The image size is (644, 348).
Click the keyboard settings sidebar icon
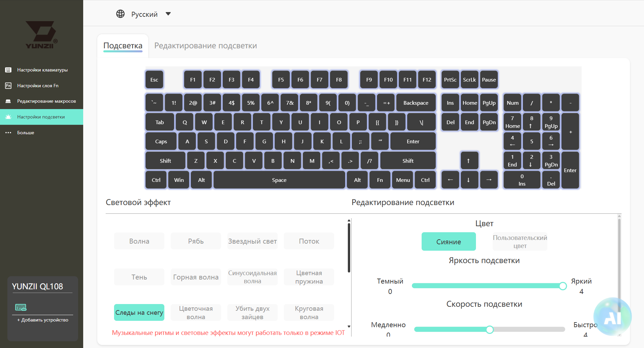8,70
